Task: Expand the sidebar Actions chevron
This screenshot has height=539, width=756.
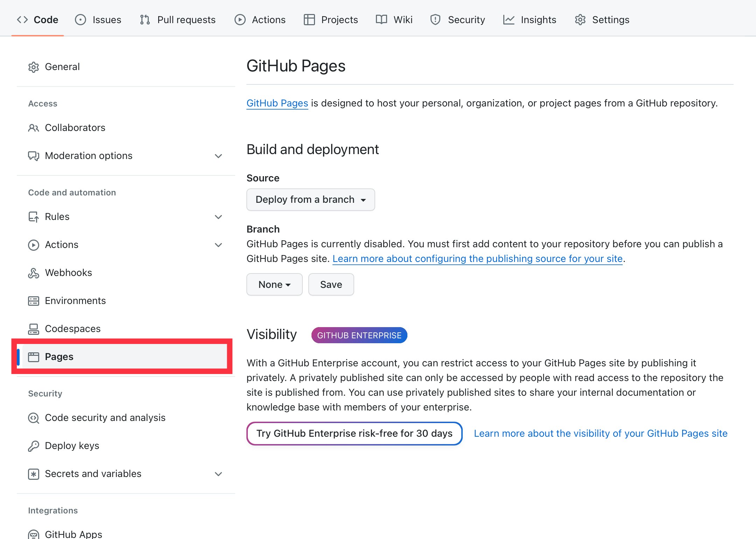Action: point(218,245)
